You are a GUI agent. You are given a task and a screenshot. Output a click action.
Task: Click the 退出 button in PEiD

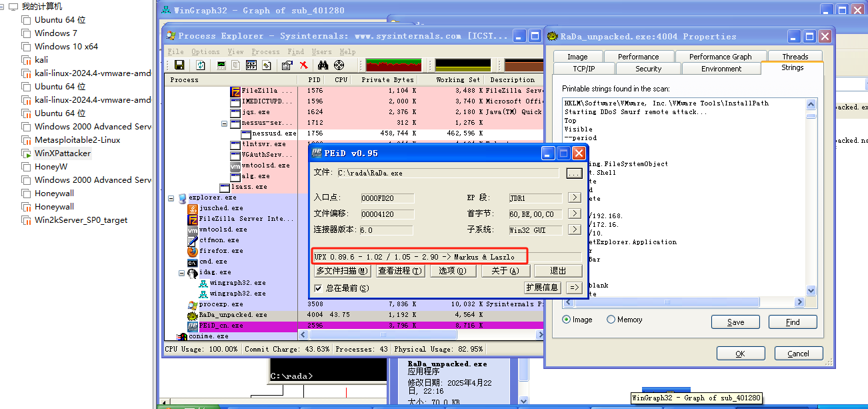click(x=557, y=271)
